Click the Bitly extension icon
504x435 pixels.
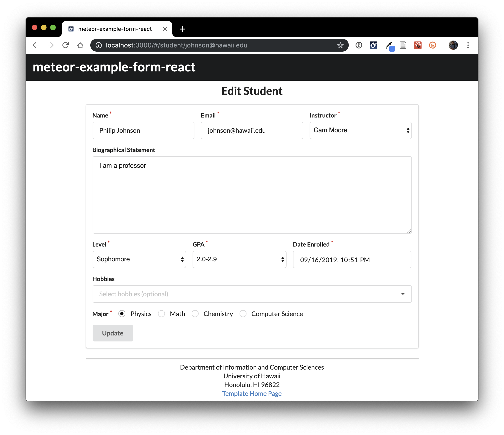[433, 45]
